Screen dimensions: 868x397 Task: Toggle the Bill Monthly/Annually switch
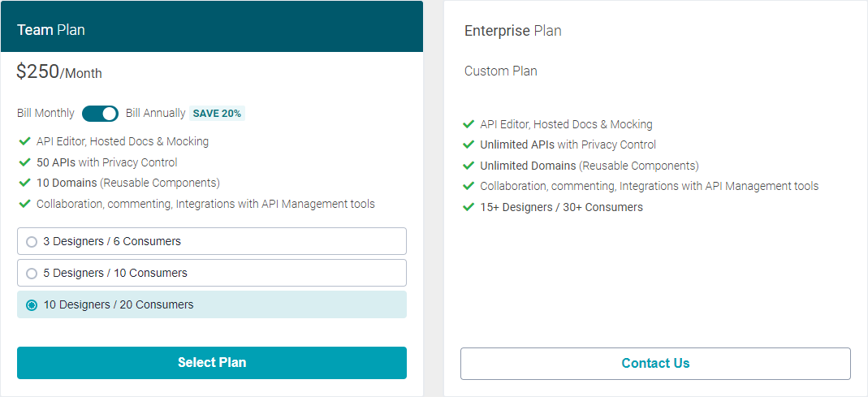pyautogui.click(x=100, y=114)
